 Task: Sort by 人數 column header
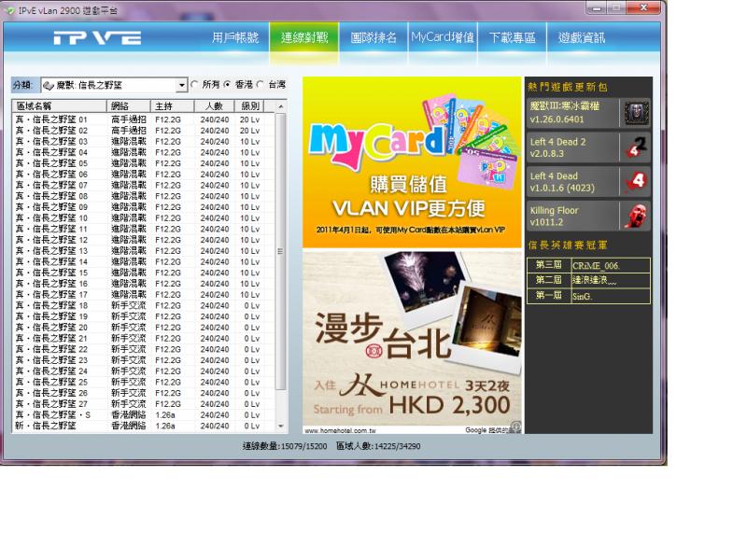pos(215,105)
